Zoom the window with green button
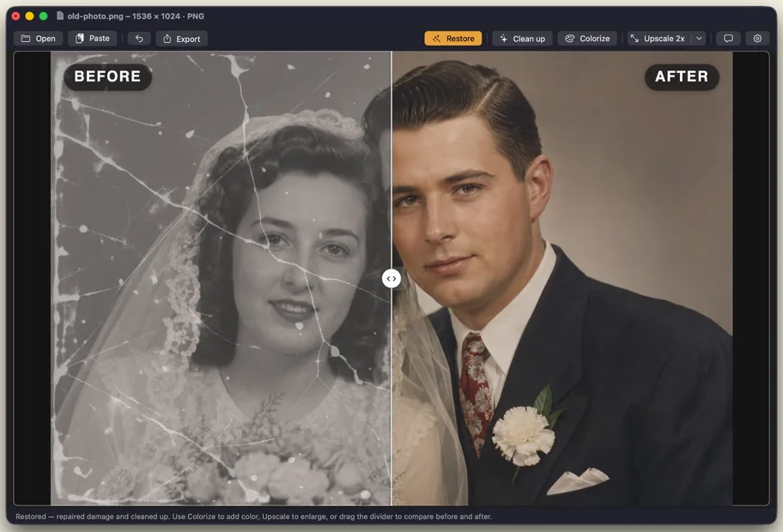Image resolution: width=783 pixels, height=532 pixels. click(x=44, y=16)
